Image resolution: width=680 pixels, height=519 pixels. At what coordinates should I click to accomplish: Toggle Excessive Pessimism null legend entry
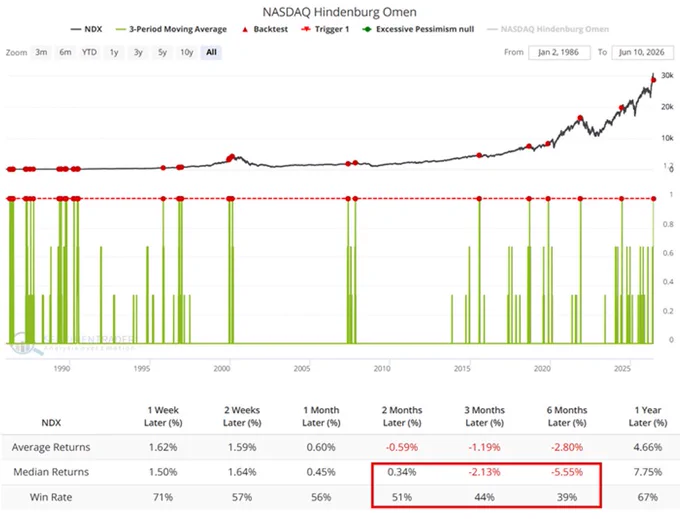pos(418,29)
